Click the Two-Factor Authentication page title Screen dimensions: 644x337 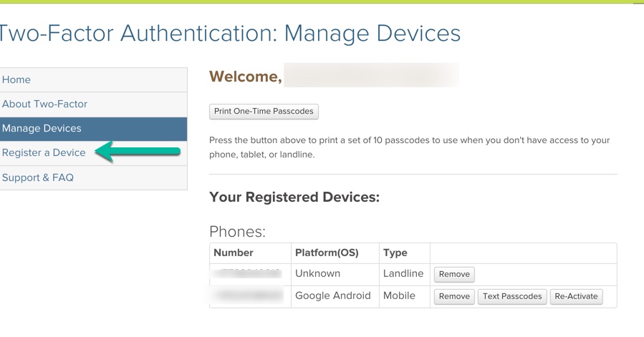tap(229, 33)
